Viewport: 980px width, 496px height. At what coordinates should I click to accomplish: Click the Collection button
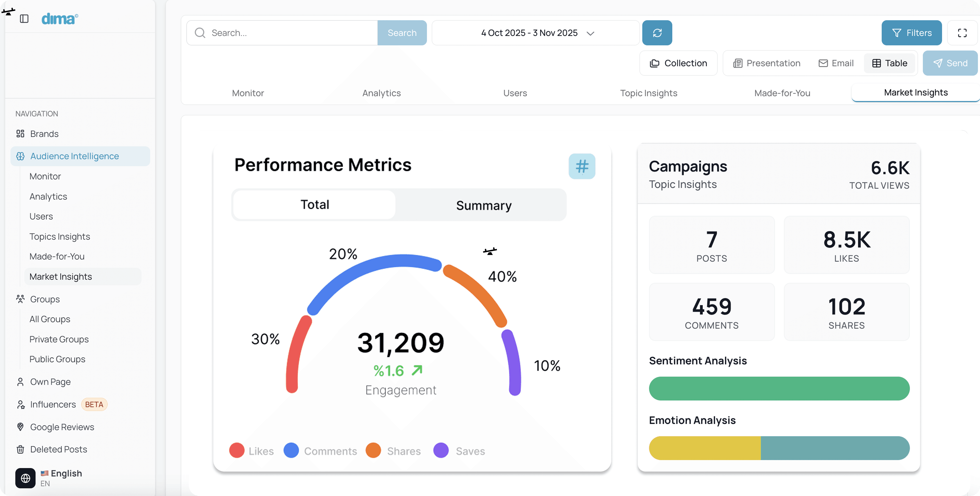tap(678, 63)
